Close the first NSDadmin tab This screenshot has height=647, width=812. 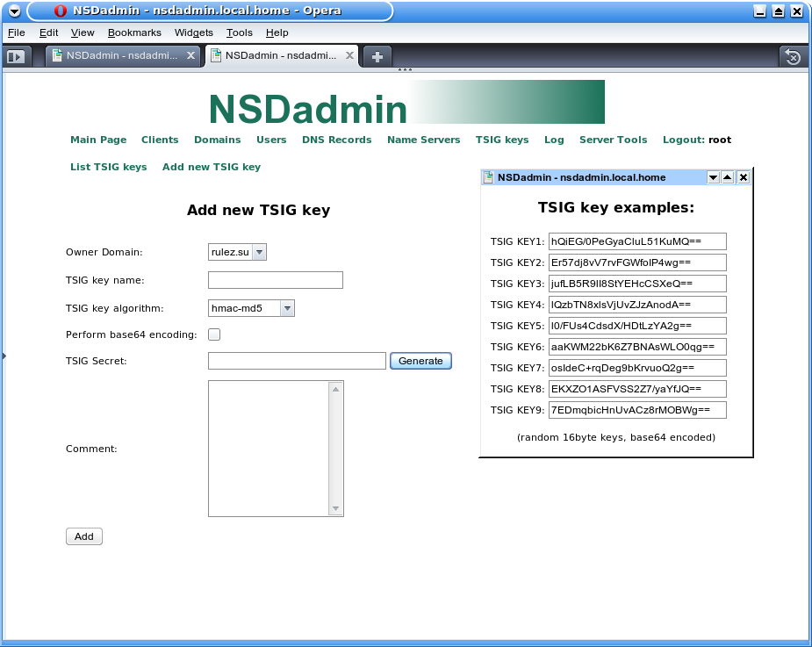pyautogui.click(x=190, y=55)
